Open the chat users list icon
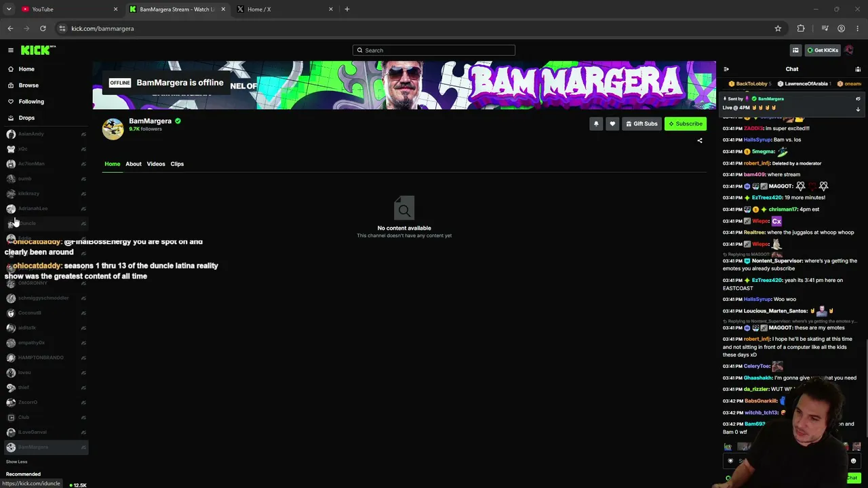Image resolution: width=868 pixels, height=488 pixels. [858, 69]
